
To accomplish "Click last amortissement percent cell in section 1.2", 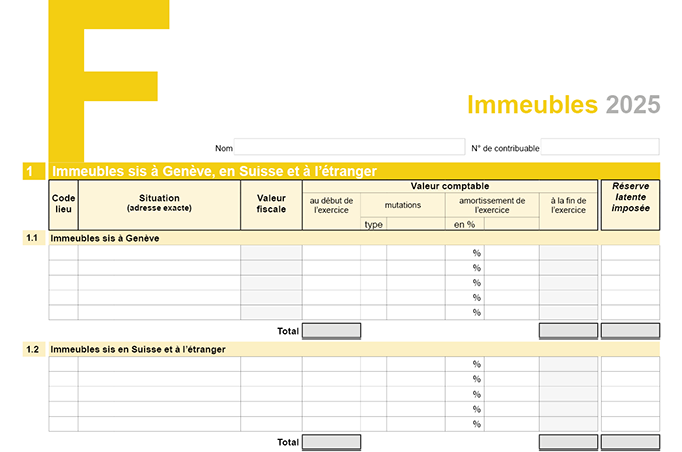I will point(458,424).
